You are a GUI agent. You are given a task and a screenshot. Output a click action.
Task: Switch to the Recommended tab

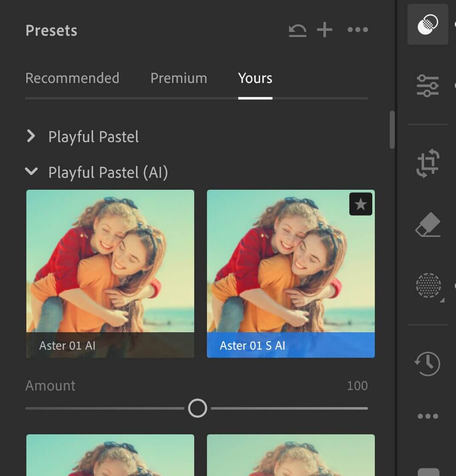pos(72,78)
